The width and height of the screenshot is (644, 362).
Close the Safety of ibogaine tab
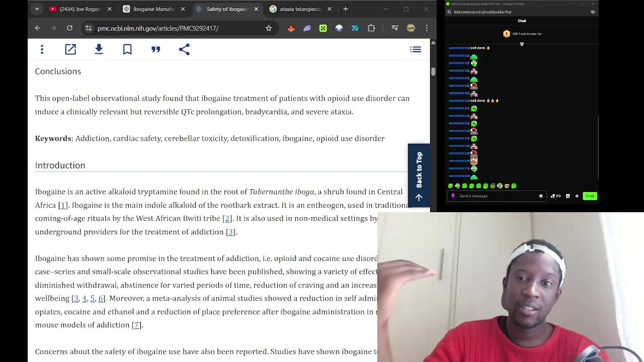click(256, 9)
